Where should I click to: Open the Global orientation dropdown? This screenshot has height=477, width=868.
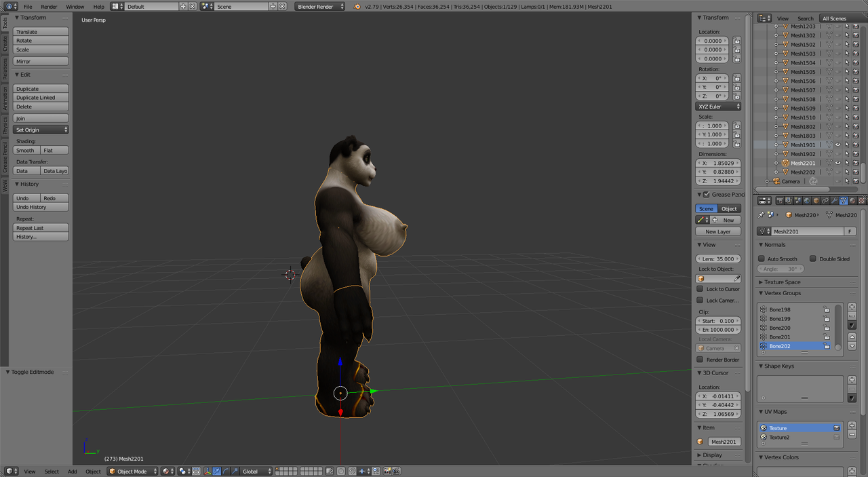256,471
